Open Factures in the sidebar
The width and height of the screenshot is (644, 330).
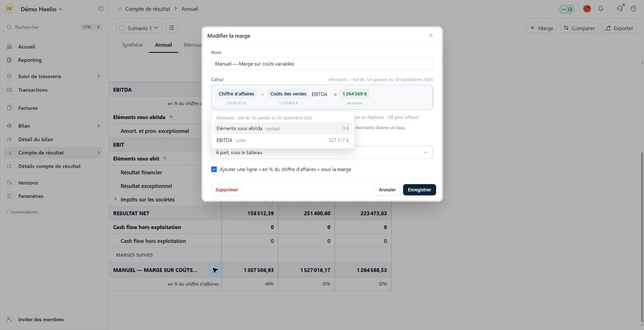point(53,108)
